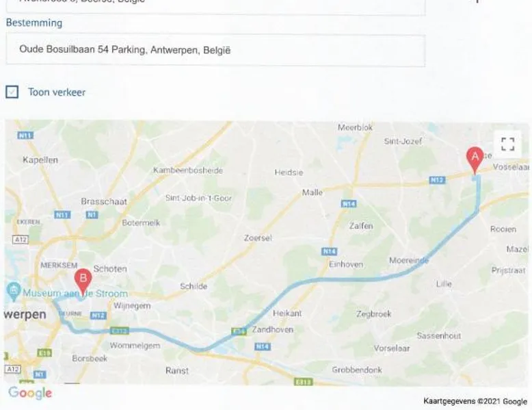Click Kaartgegevens ©2021 Google attribution
This screenshot has height=410, width=532.
475,402
